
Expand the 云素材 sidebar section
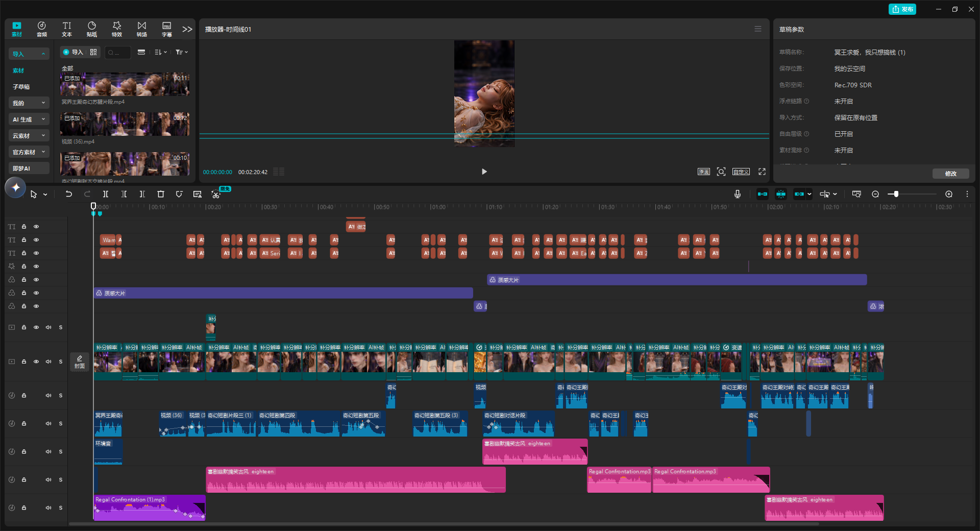[x=29, y=136]
